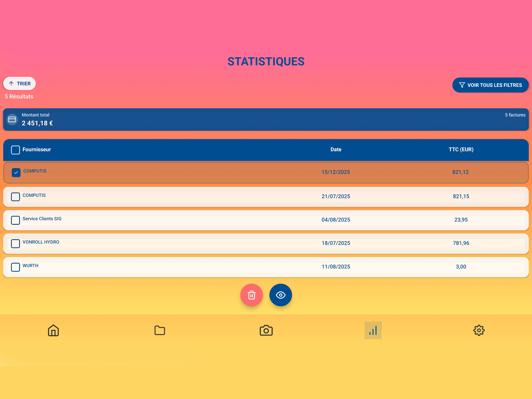Select the amount 821,15 cell
This screenshot has height=399, width=532.
coord(461,196)
